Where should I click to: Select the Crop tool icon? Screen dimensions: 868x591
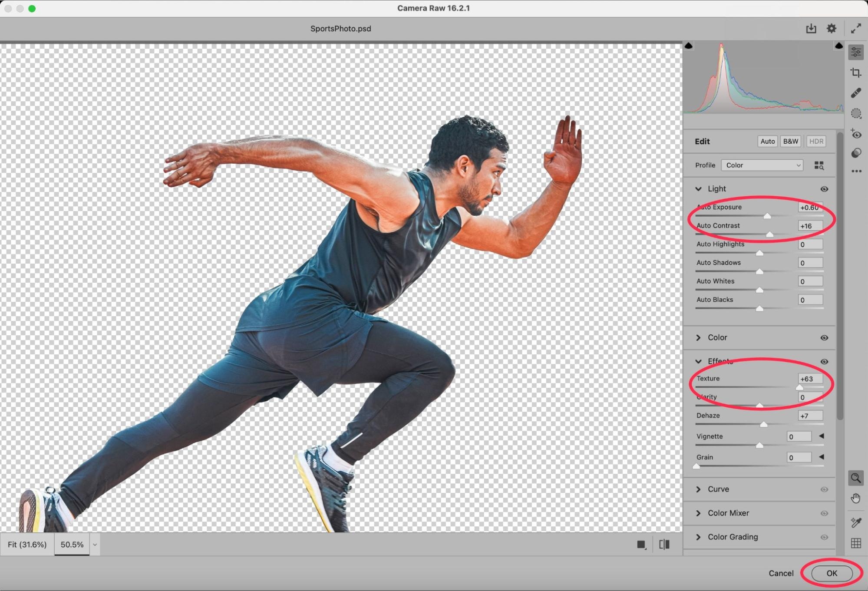tap(856, 73)
